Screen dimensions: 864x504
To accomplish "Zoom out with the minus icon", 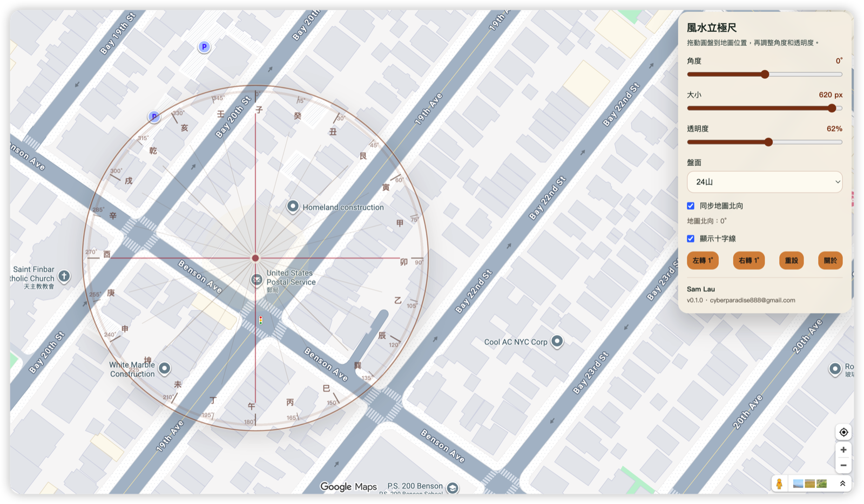I will coord(843,465).
